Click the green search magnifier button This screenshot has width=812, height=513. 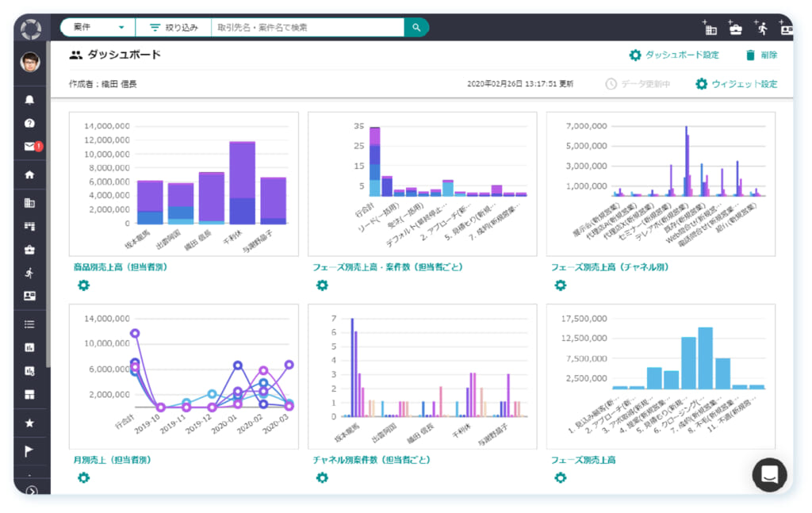[416, 27]
